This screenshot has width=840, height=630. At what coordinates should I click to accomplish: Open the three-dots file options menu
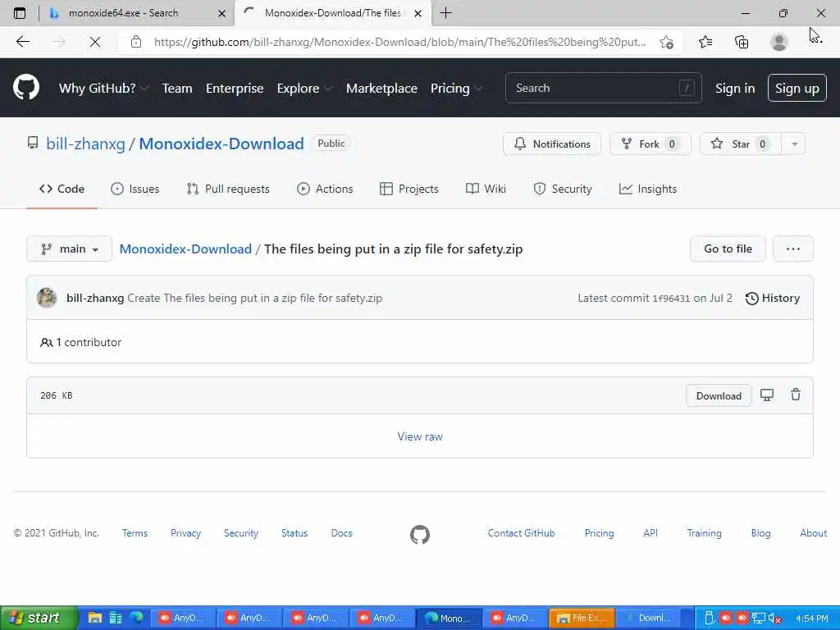pos(793,249)
